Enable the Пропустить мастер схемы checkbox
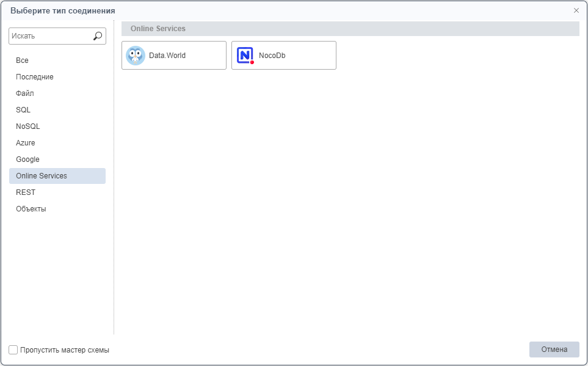 point(13,350)
